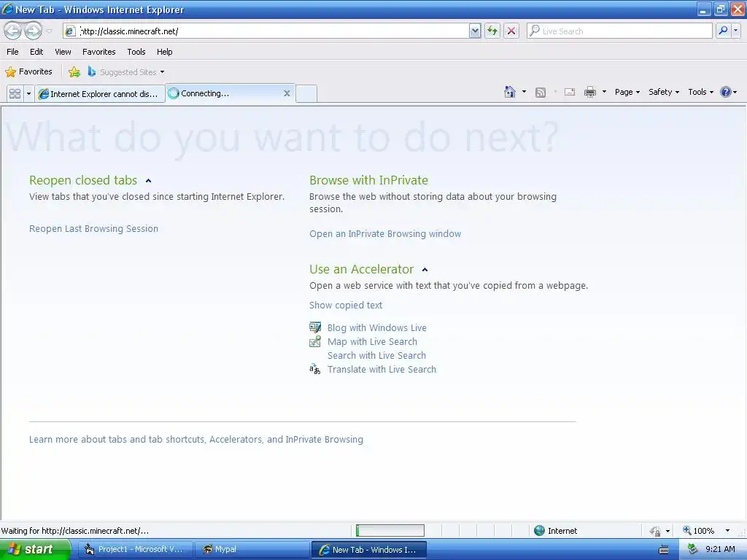Open Print options dropdown arrow
This screenshot has width=747, height=560.
(604, 92)
